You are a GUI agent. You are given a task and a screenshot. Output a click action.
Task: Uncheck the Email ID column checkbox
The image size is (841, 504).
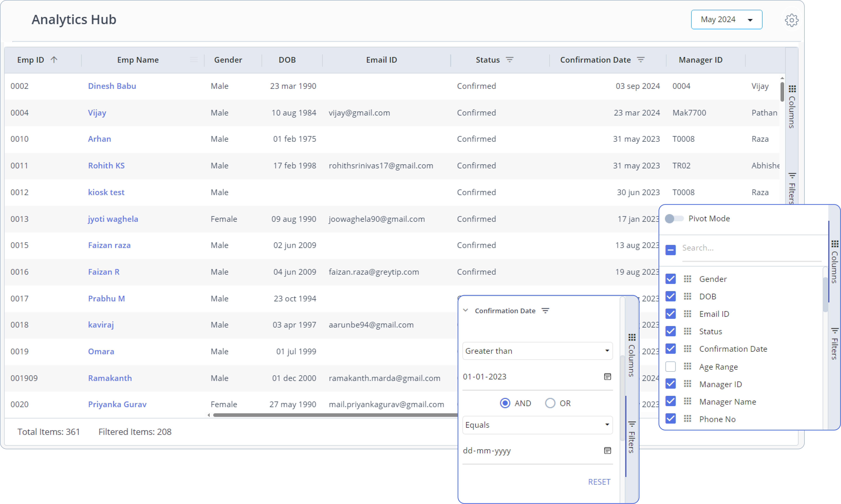pyautogui.click(x=670, y=314)
